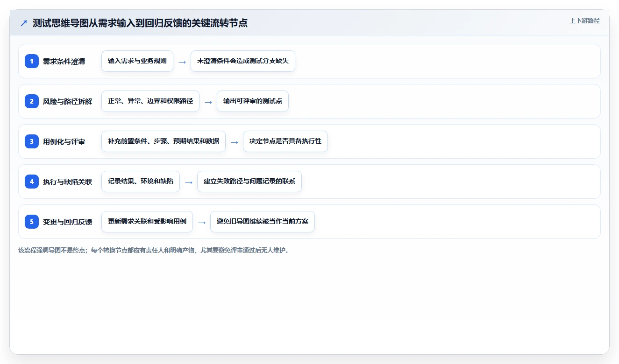Choose the 记录结果、环境和缺陷 node
This screenshot has width=619, height=364.
pos(141,182)
